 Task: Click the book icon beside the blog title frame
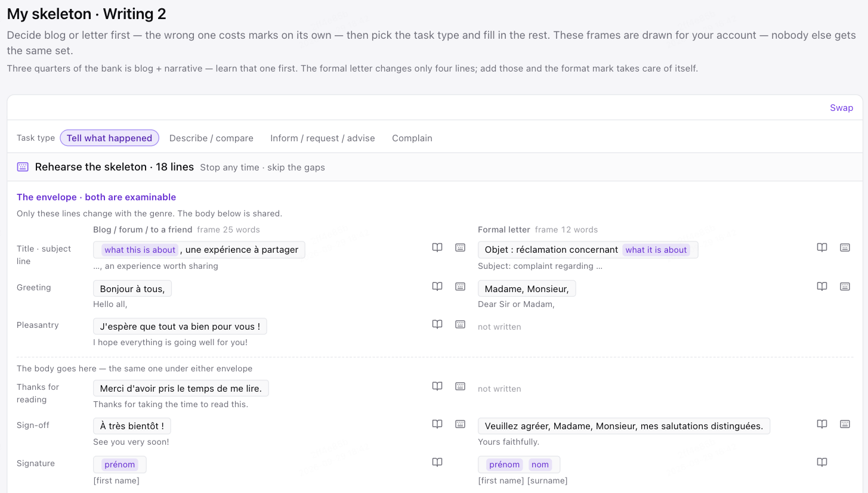point(437,247)
